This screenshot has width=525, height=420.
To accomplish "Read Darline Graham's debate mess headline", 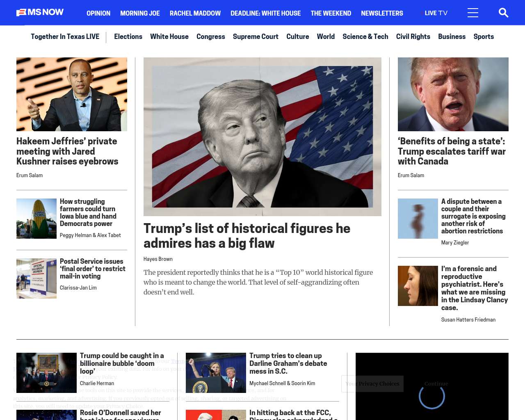I will [x=288, y=363].
